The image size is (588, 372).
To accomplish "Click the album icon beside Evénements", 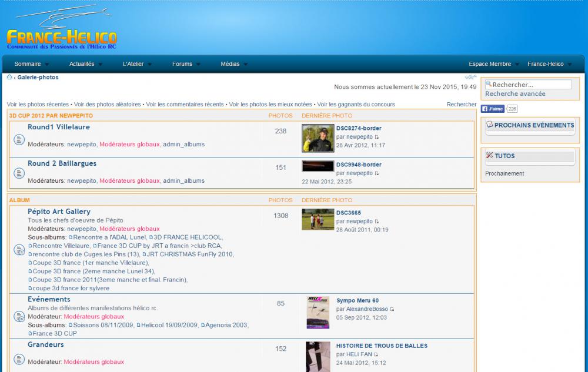I will [19, 317].
